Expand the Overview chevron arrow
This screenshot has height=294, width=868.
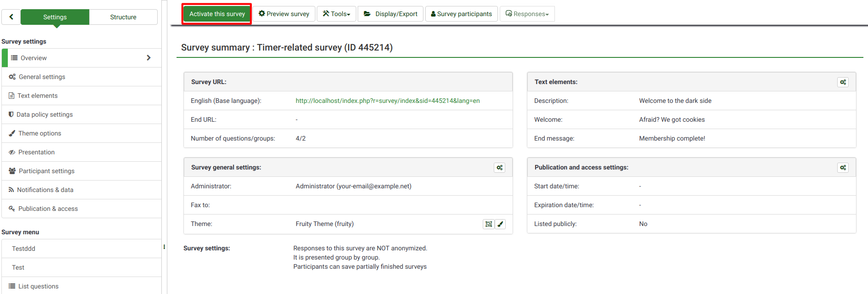pyautogui.click(x=148, y=58)
